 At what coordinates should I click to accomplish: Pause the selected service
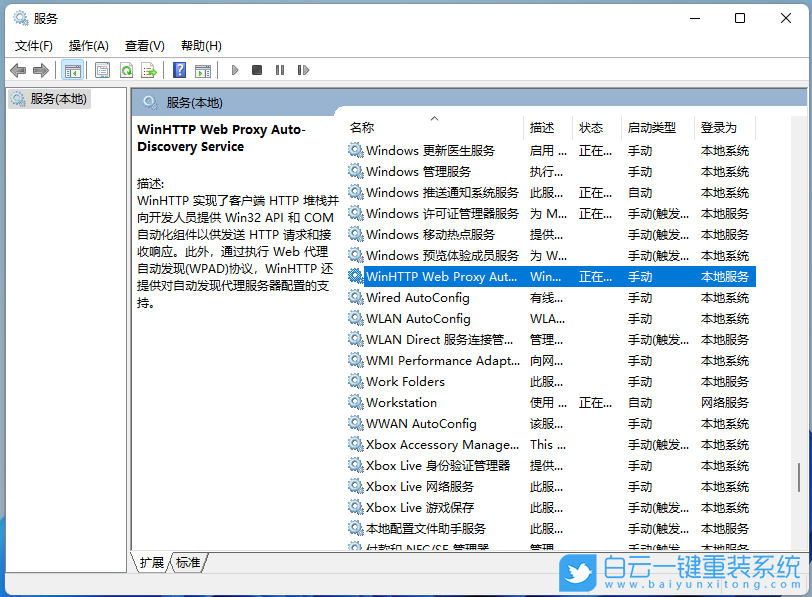(280, 70)
